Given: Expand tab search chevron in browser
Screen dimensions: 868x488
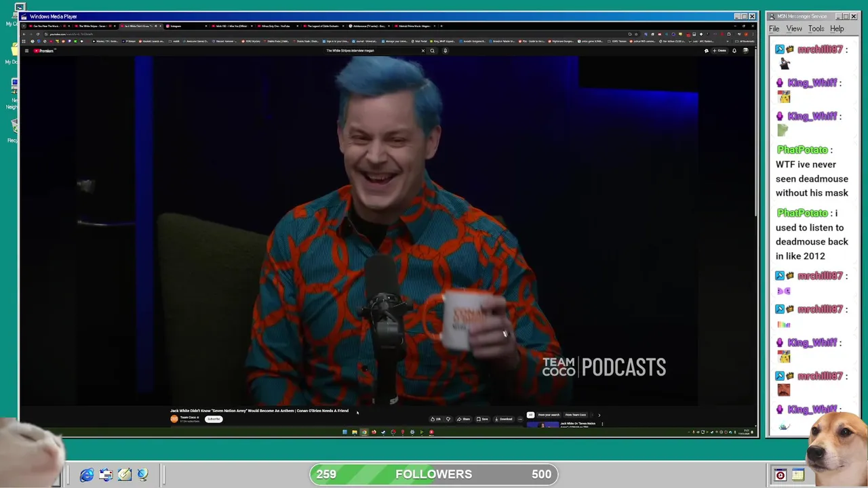Looking at the screenshot, I should click(x=24, y=26).
